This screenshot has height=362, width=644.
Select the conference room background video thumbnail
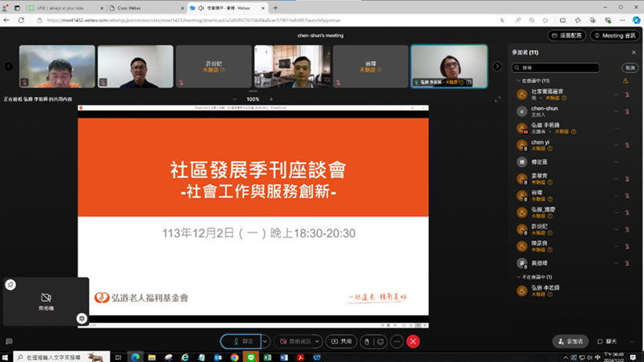pos(292,66)
